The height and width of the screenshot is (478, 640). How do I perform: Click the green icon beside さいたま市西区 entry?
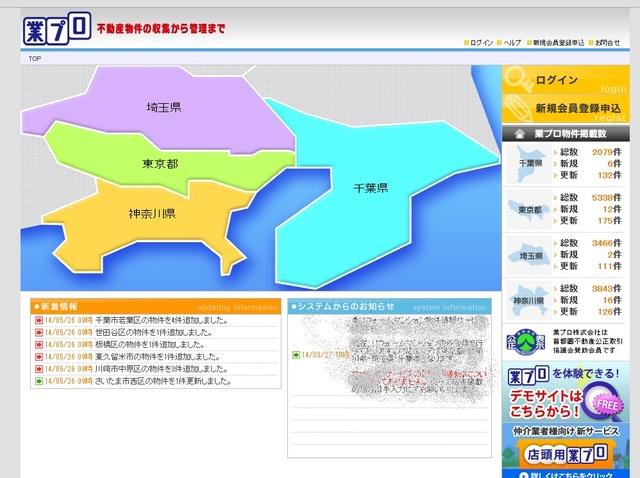point(39,382)
